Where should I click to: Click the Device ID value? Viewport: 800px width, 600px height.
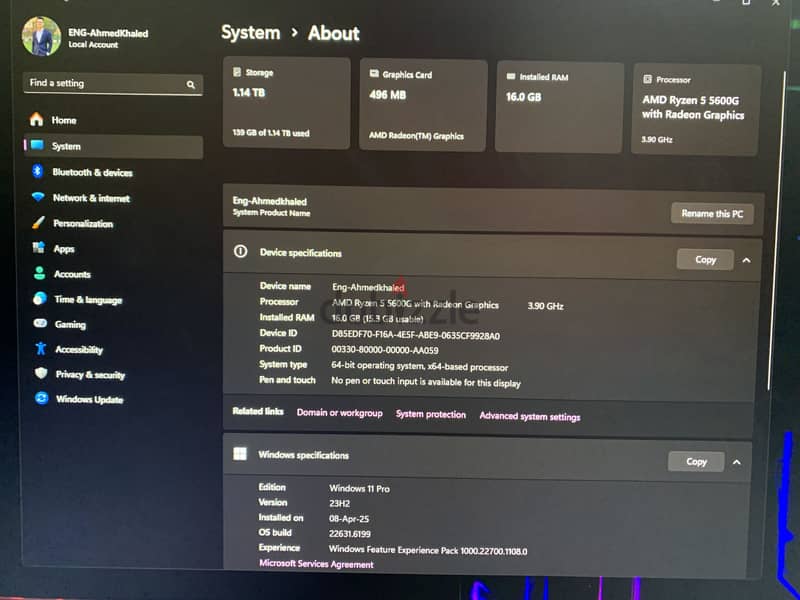pos(416,335)
